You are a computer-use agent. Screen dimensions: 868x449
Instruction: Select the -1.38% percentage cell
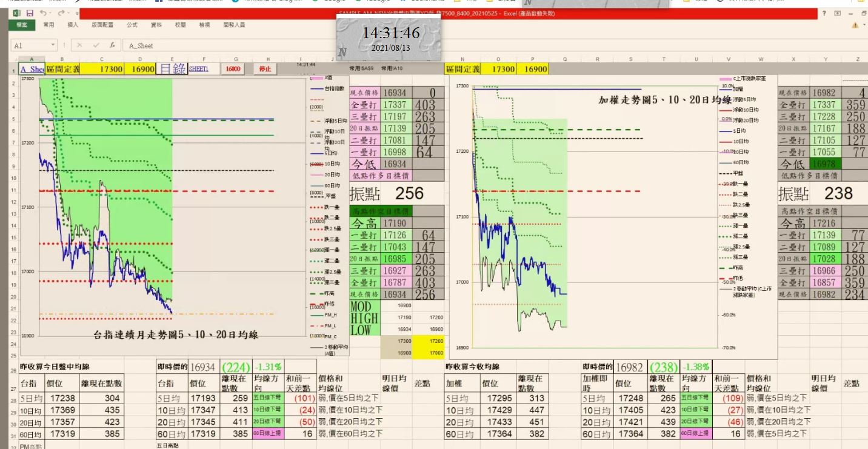click(696, 367)
